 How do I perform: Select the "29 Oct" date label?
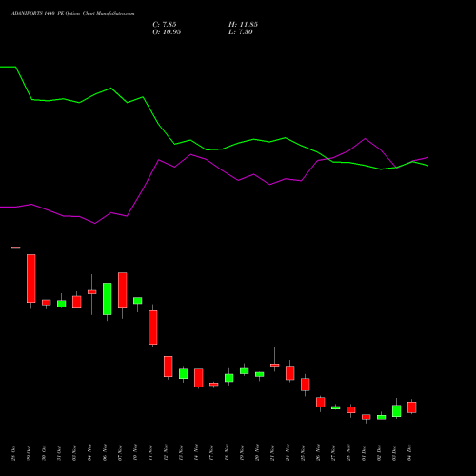tap(29, 453)
